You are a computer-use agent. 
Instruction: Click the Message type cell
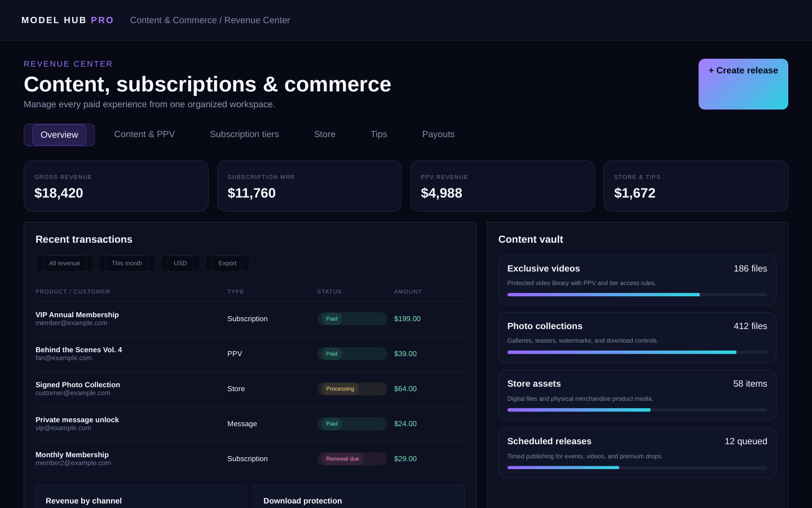242,424
